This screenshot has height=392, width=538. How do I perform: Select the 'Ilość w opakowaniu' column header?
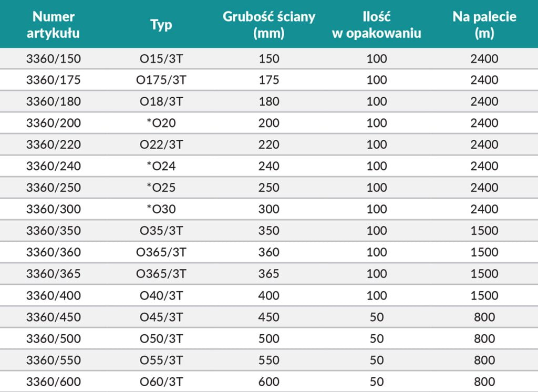(x=377, y=25)
